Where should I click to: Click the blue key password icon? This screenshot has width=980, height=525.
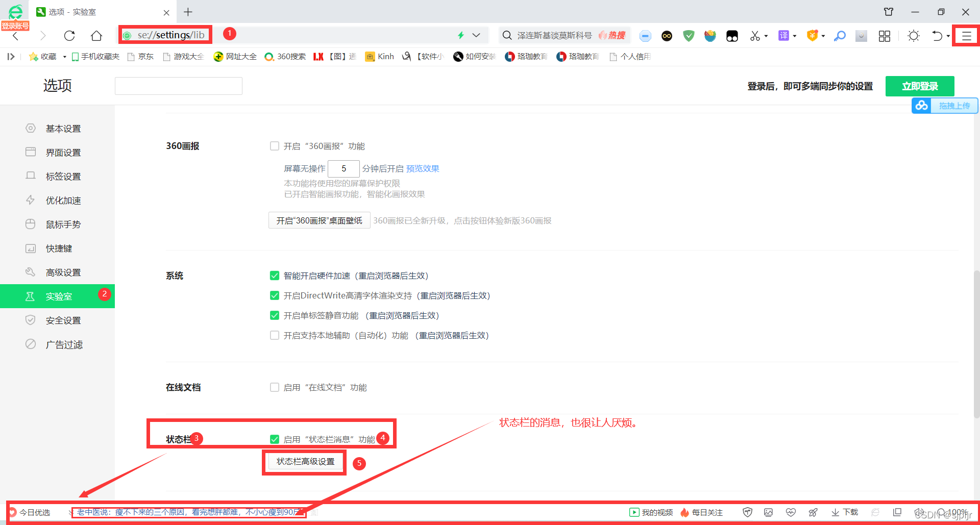[x=840, y=36]
